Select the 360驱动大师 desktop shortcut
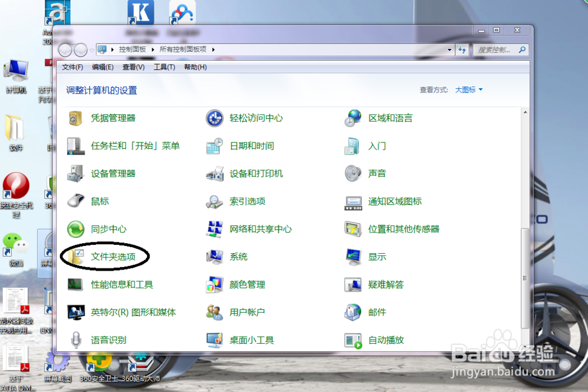 [141, 367]
